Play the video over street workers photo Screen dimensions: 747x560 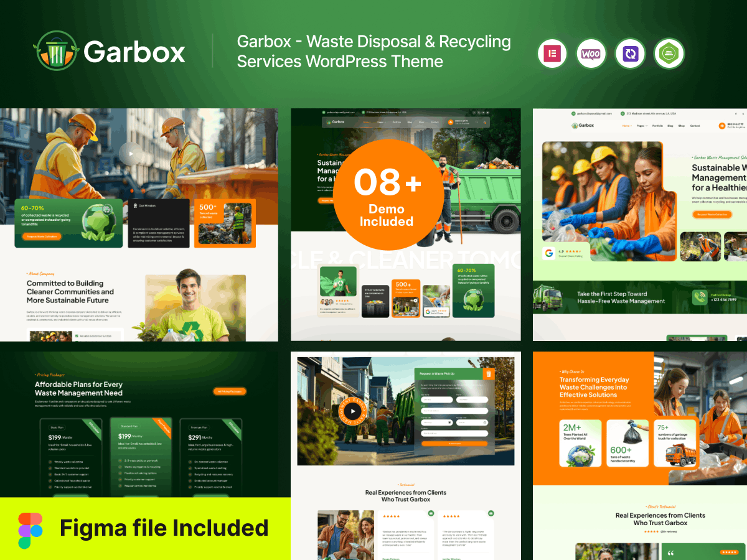tap(130, 154)
